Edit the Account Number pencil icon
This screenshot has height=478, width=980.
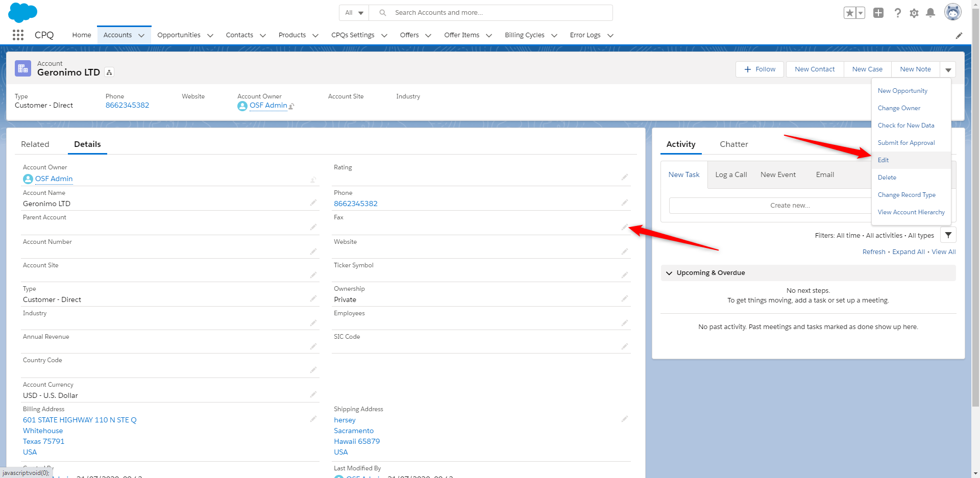[313, 251]
